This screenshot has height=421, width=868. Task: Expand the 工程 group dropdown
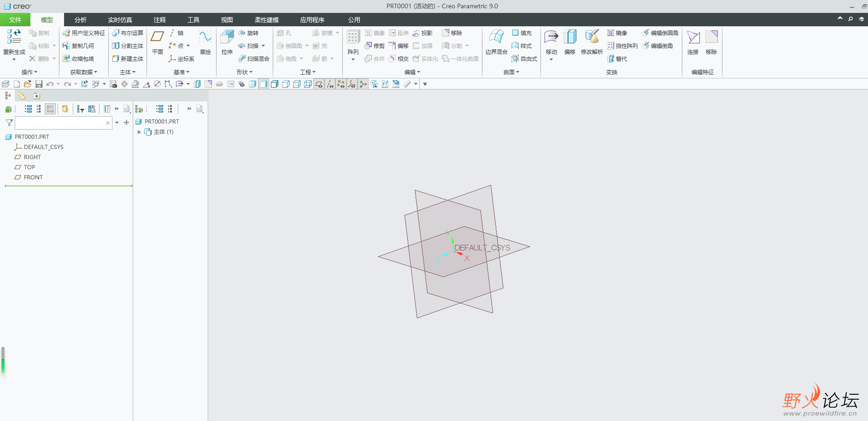[308, 72]
